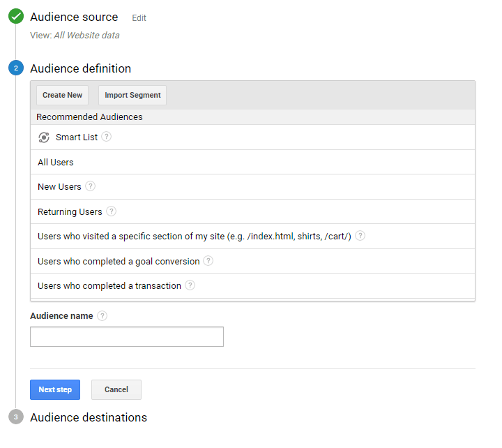This screenshot has height=448, width=502.
Task: Select the New Users audience row
Action: point(252,187)
